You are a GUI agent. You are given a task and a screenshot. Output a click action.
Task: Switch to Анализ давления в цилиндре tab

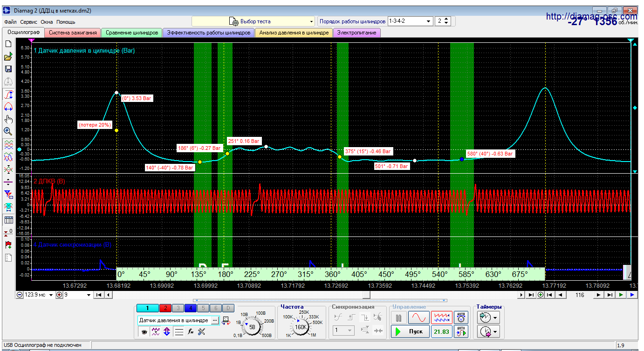[x=294, y=33]
